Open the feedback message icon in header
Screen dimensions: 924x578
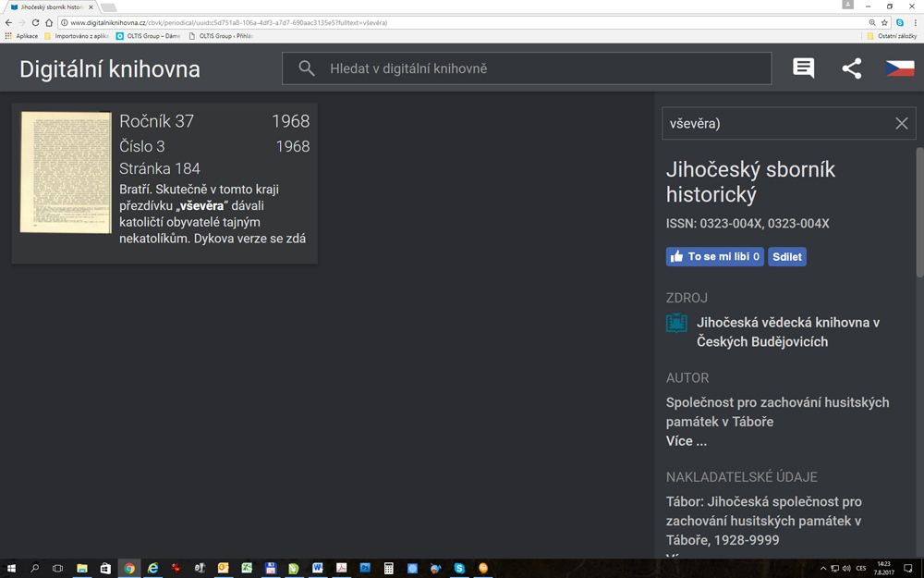pos(803,68)
